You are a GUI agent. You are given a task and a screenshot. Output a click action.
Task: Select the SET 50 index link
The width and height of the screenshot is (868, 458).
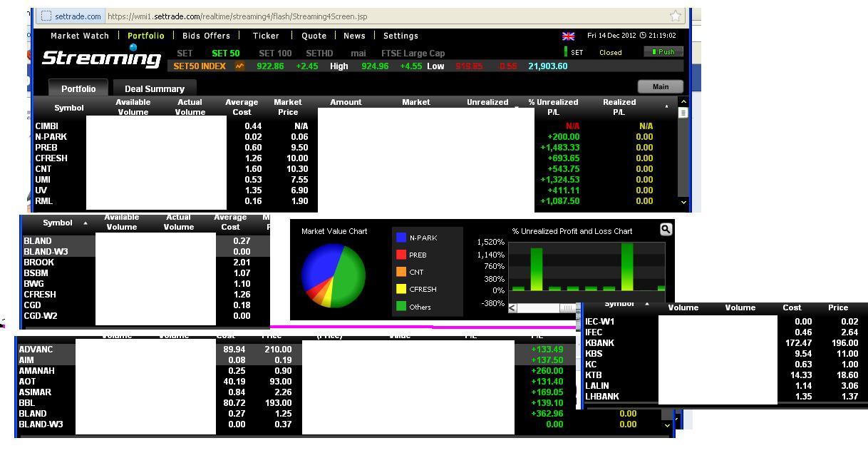(226, 54)
